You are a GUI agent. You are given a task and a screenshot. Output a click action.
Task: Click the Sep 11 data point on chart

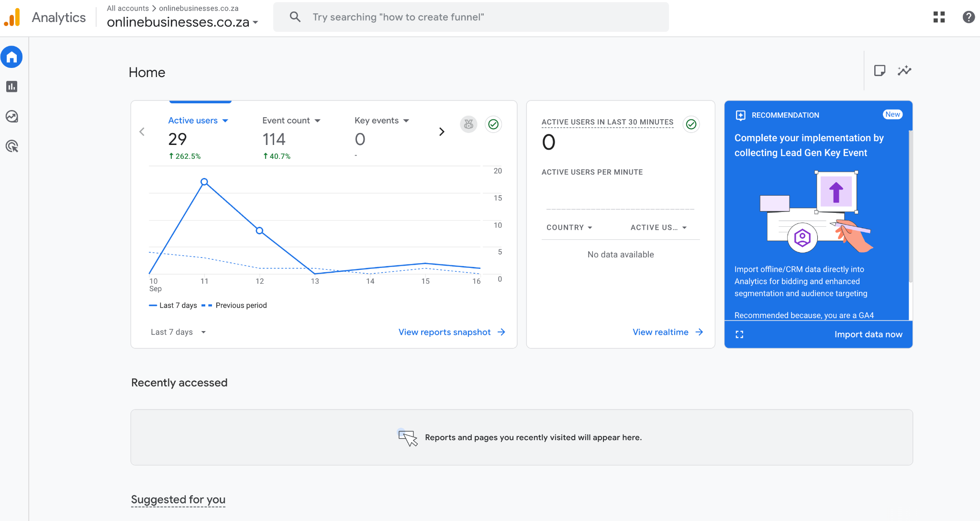pyautogui.click(x=204, y=182)
